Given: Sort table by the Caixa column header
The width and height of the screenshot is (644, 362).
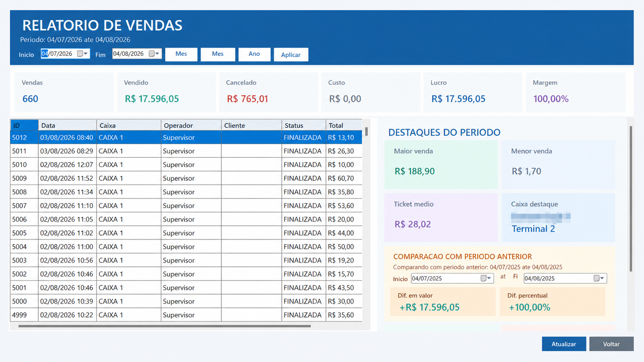Looking at the screenshot, I should tap(129, 125).
